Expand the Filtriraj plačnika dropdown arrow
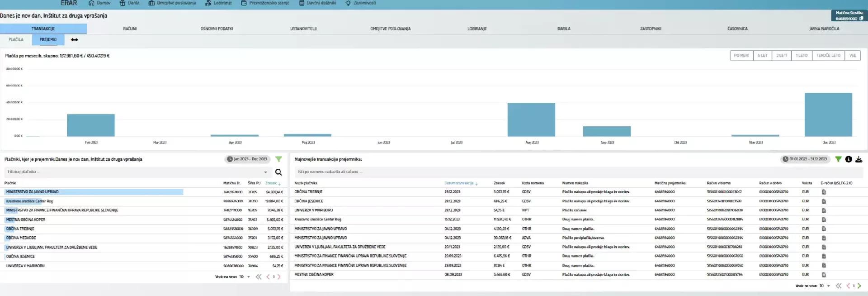The height and width of the screenshot is (296, 868). tap(265, 172)
